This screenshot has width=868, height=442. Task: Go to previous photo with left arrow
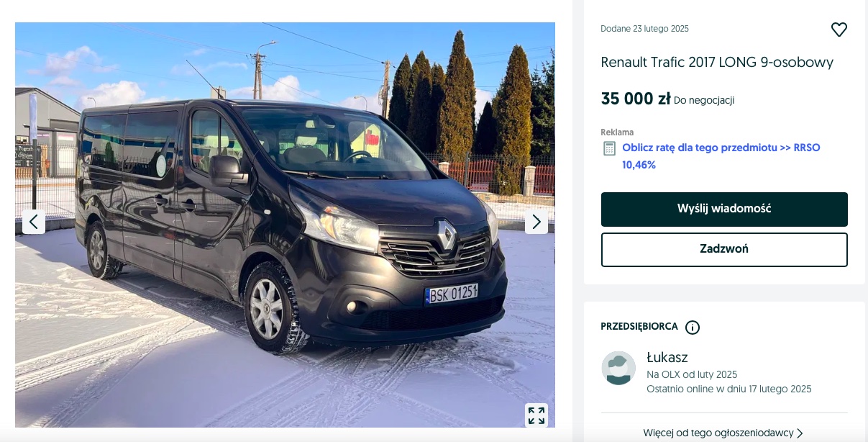coord(34,222)
